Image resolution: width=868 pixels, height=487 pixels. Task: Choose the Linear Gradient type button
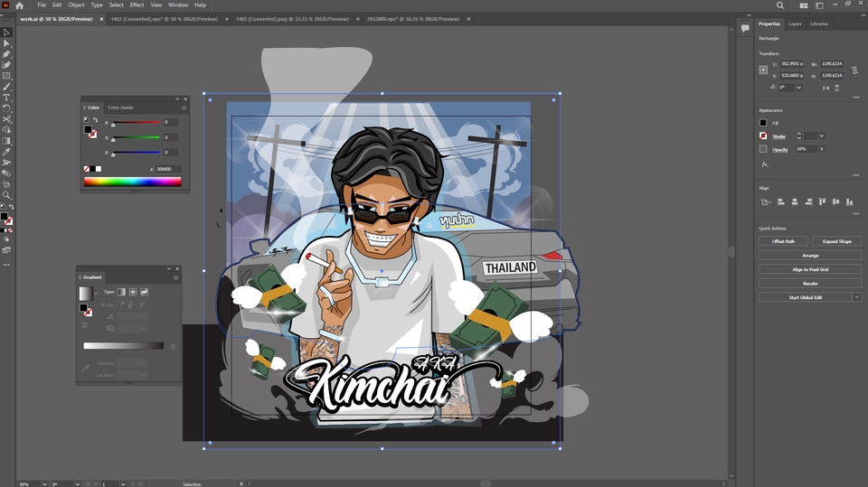point(122,292)
